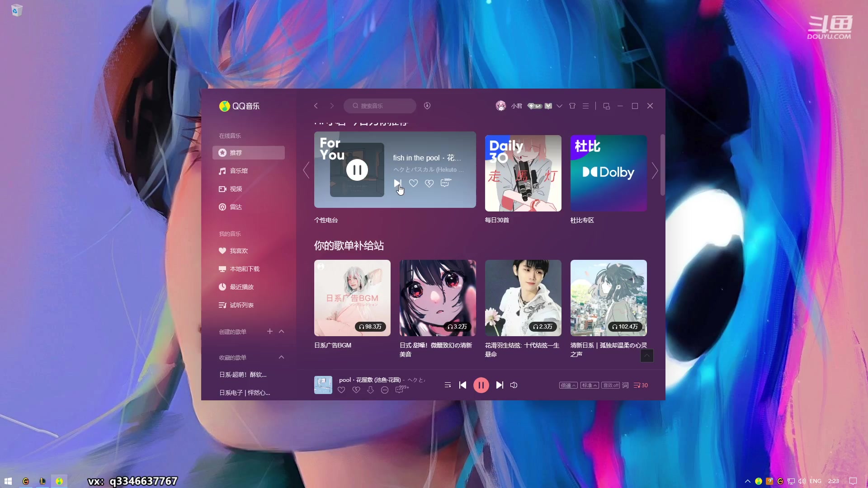Open 视频 section in sidebar
Screen dimensions: 868x488
coord(236,189)
